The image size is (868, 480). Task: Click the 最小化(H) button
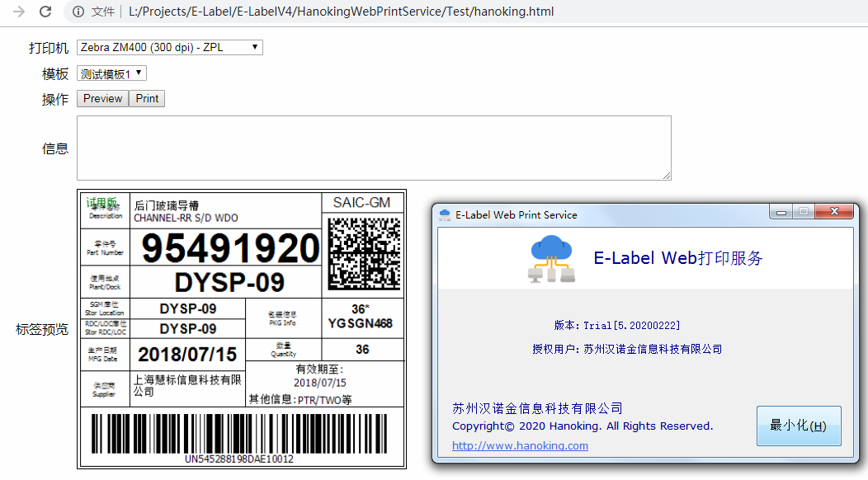click(x=799, y=426)
